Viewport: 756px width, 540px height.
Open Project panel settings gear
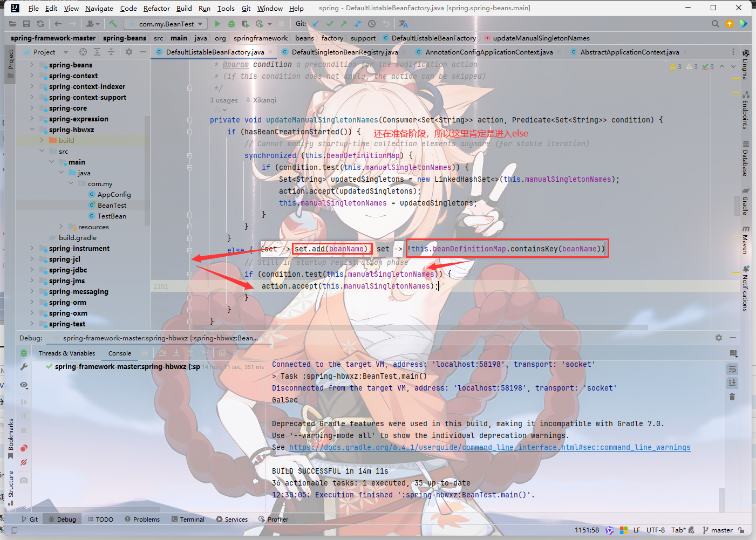click(129, 52)
